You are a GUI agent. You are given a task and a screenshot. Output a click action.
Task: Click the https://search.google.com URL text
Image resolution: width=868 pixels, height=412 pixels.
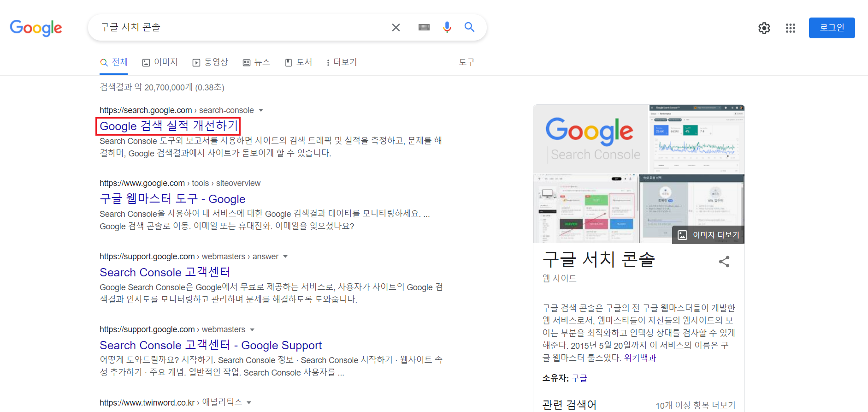click(146, 110)
